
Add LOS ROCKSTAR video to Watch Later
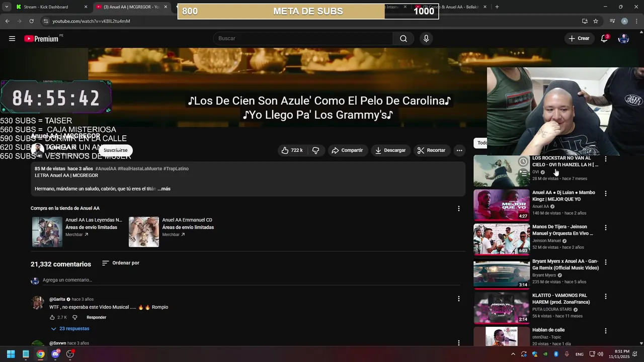point(523,162)
